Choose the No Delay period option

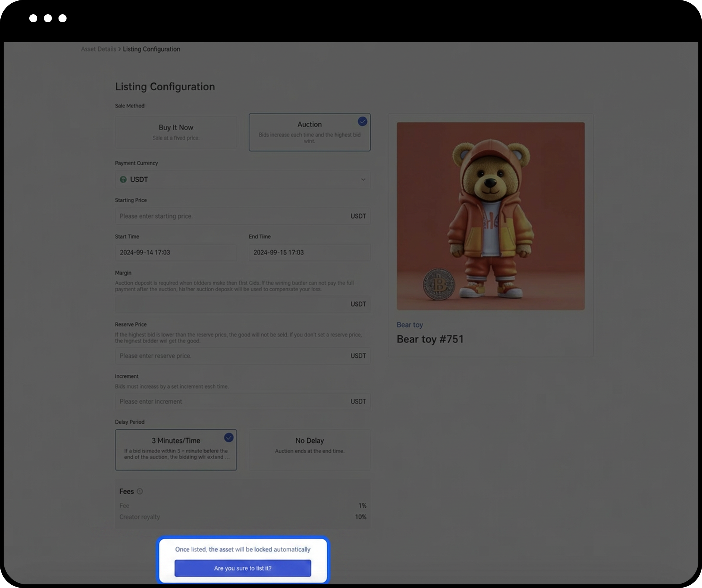(x=309, y=449)
